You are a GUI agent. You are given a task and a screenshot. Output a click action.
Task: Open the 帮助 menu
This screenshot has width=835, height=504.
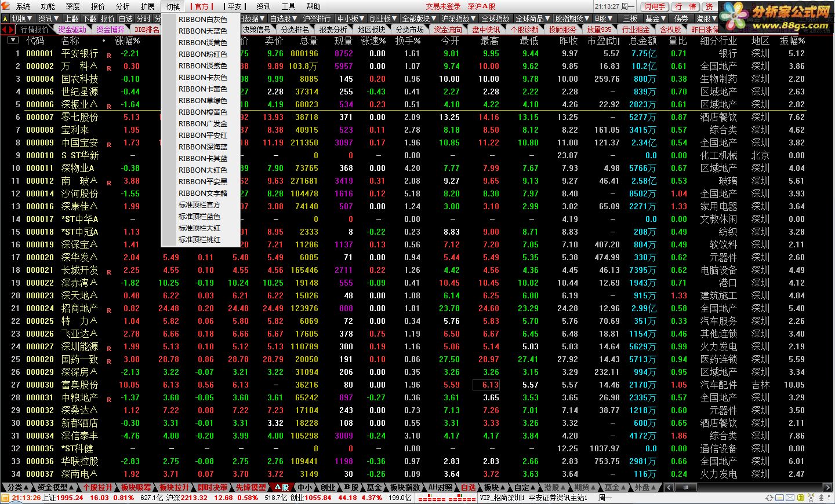(313, 6)
